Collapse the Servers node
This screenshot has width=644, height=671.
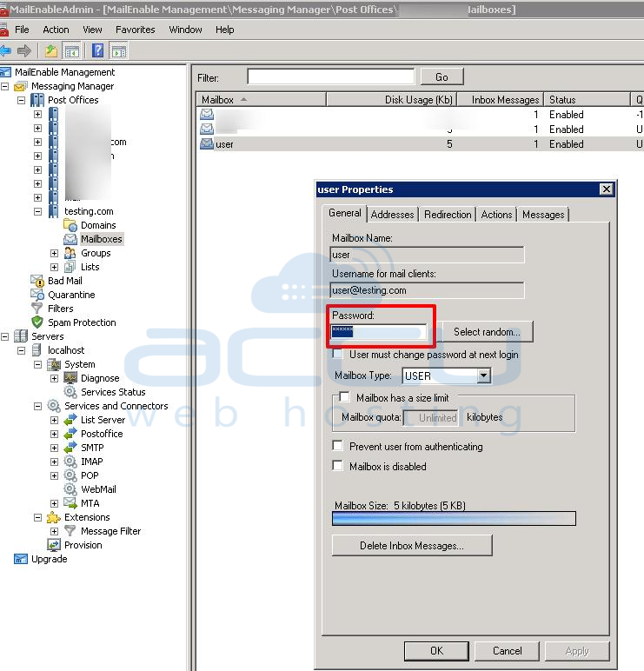tap(4, 336)
